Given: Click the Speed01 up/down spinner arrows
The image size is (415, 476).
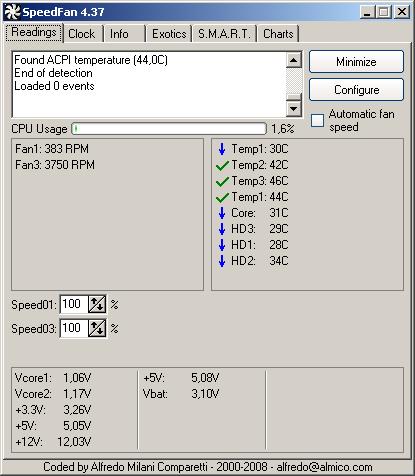Looking at the screenshot, I should coord(97,304).
